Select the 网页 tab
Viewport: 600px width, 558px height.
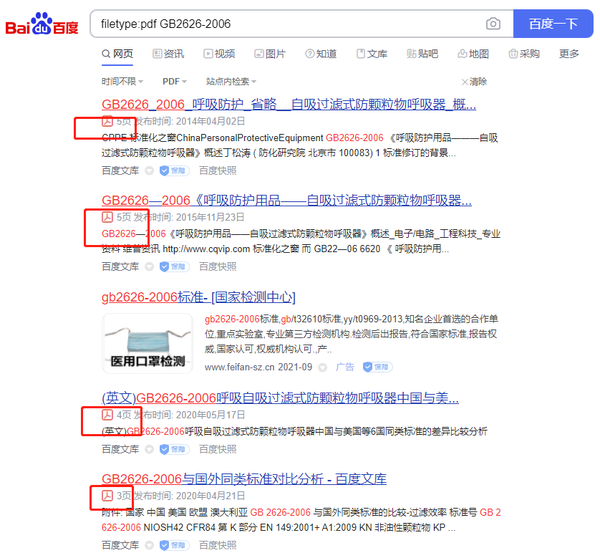(117, 54)
